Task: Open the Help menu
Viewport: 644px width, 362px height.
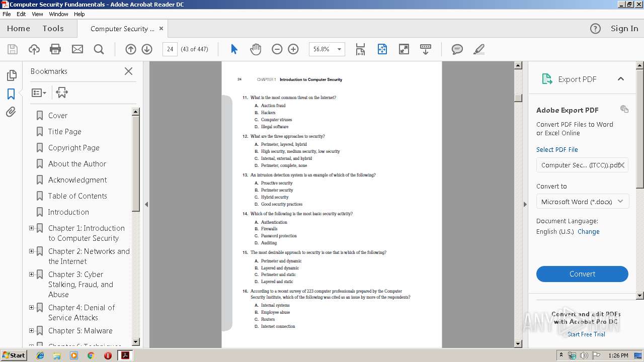Action: 79,14
